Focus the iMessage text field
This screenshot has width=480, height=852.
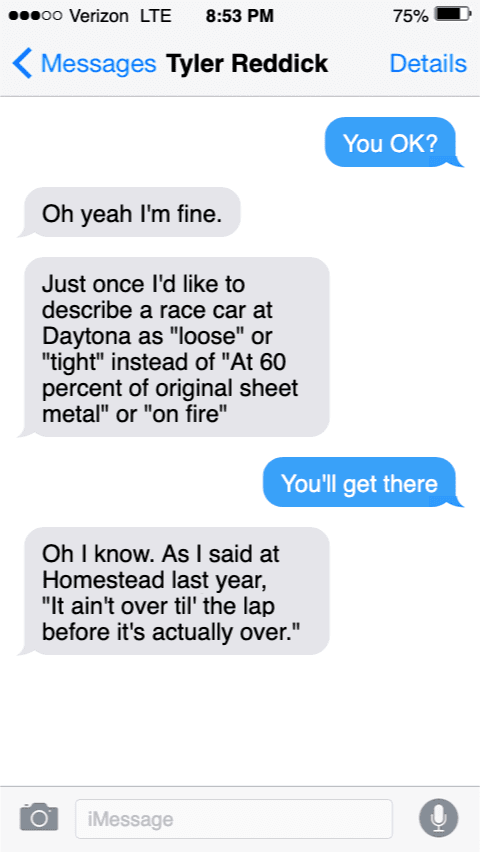coord(234,818)
